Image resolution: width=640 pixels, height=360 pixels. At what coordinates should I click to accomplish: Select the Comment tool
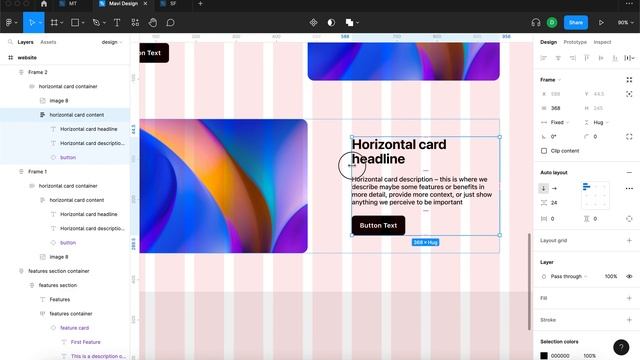[170, 22]
